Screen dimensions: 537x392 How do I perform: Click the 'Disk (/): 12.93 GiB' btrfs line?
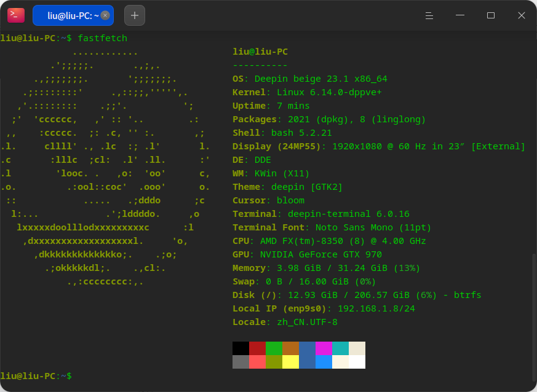pos(357,295)
